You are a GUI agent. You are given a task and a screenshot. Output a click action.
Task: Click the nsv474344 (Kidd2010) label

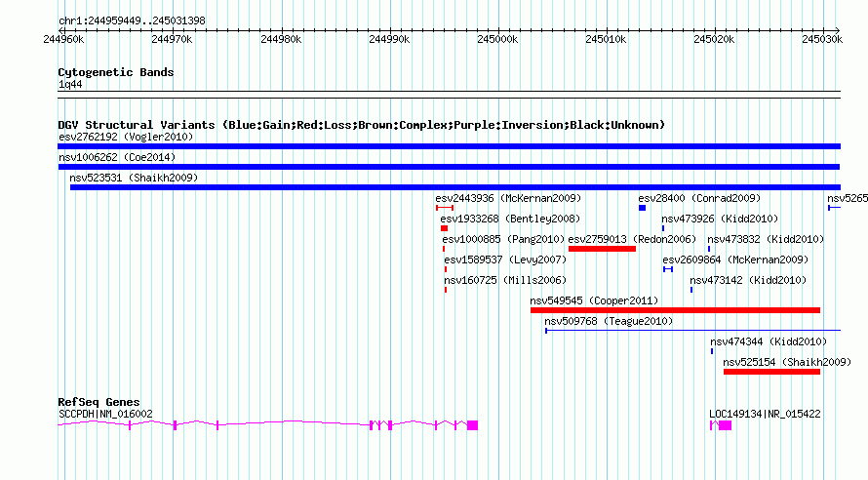tap(769, 341)
